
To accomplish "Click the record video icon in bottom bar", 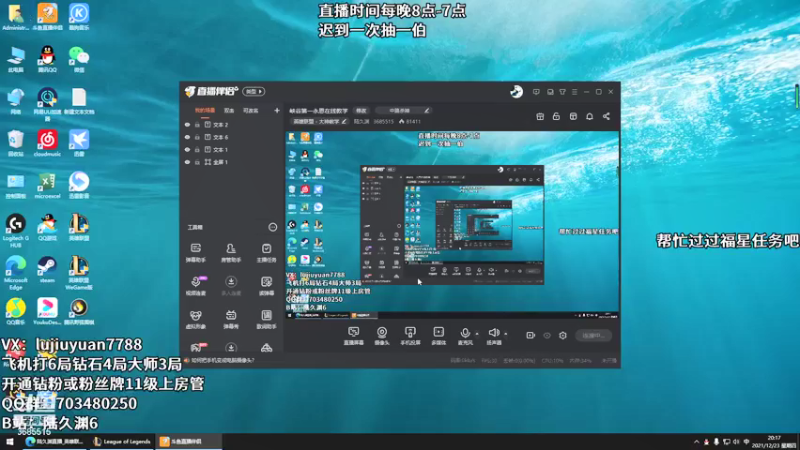I will (x=531, y=335).
